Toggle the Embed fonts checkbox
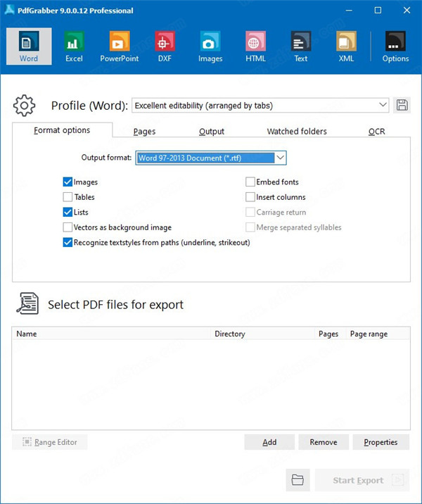Screen dimensions: 422x504 [250, 182]
